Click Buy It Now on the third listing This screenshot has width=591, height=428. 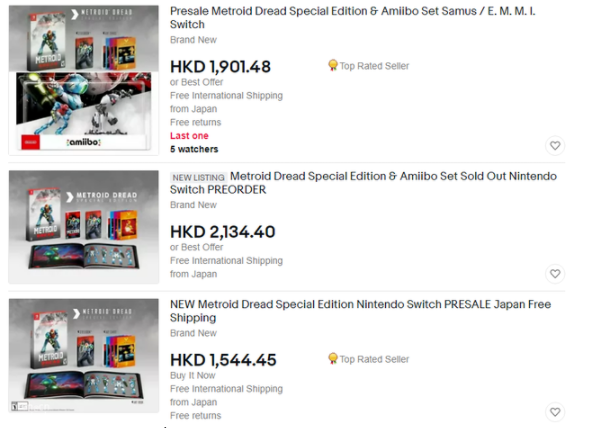(193, 376)
